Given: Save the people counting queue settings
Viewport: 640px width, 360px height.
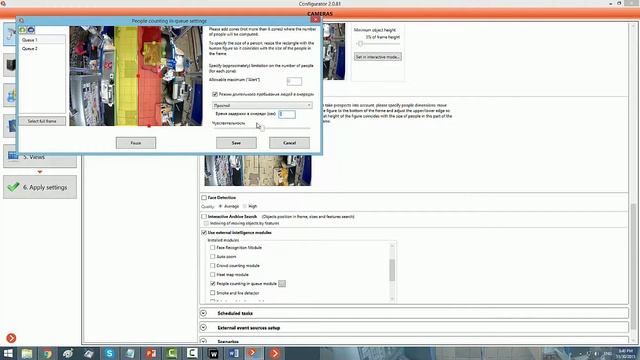Looking at the screenshot, I should click(236, 143).
